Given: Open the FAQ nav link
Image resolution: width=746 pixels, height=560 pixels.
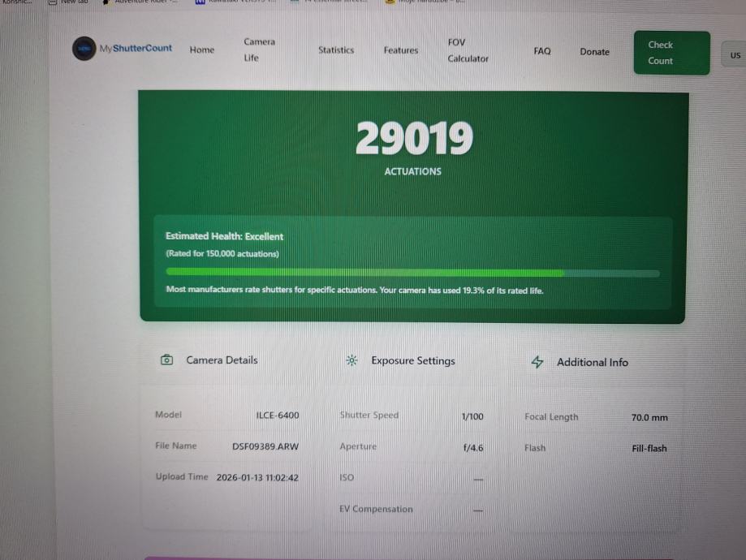Looking at the screenshot, I should [x=542, y=51].
